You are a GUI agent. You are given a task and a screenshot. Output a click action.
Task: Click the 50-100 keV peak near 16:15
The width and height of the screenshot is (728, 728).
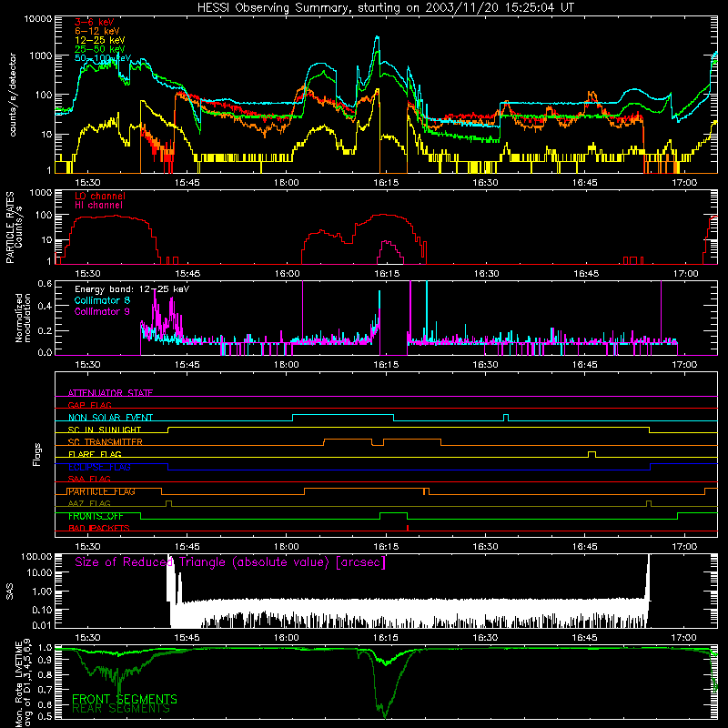[x=377, y=37]
